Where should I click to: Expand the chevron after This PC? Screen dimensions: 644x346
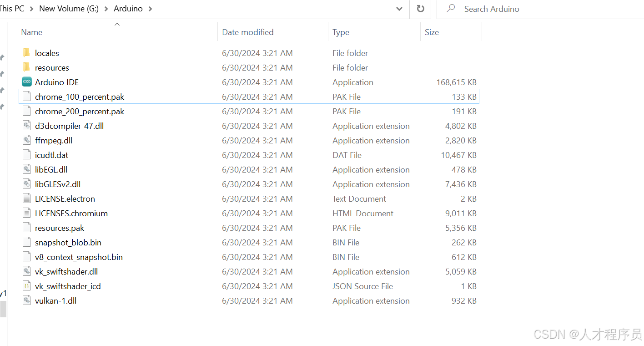tap(32, 9)
